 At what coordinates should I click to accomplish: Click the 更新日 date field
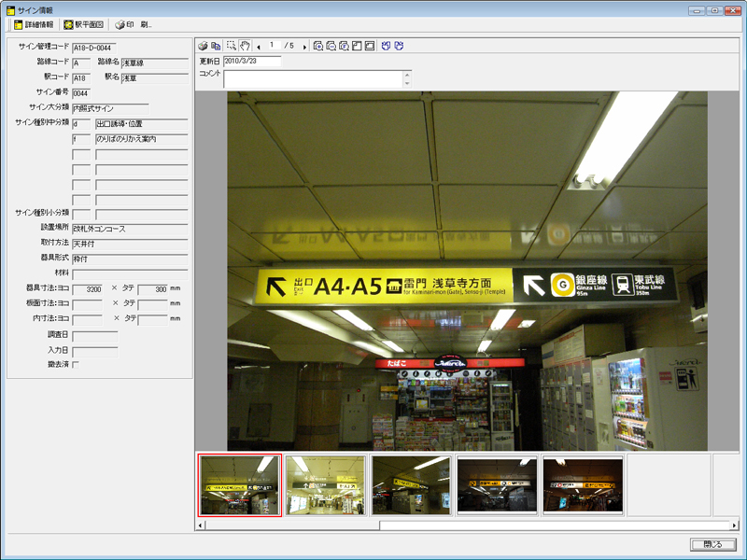tap(252, 62)
